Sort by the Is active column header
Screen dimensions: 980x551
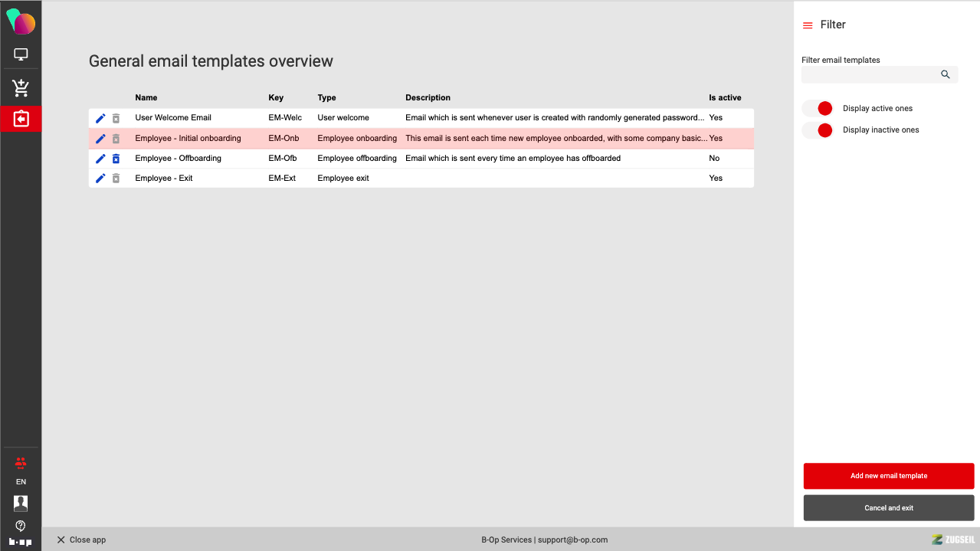(x=725, y=98)
